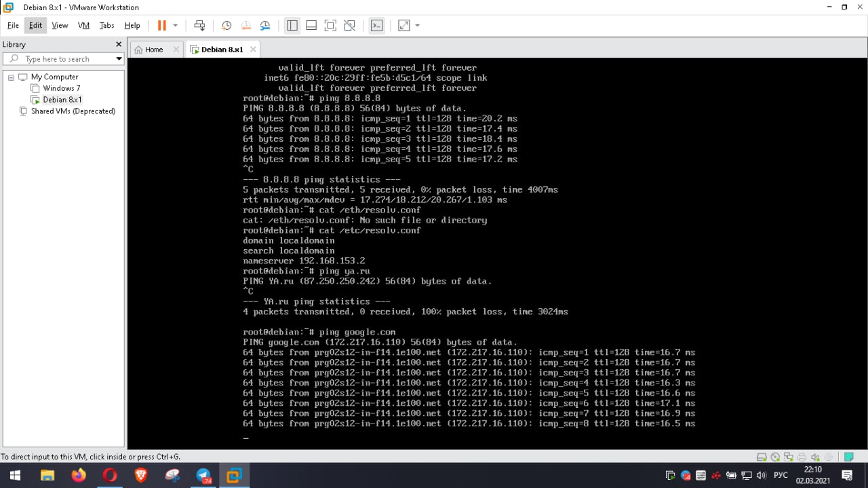Open the VM menu

(83, 25)
